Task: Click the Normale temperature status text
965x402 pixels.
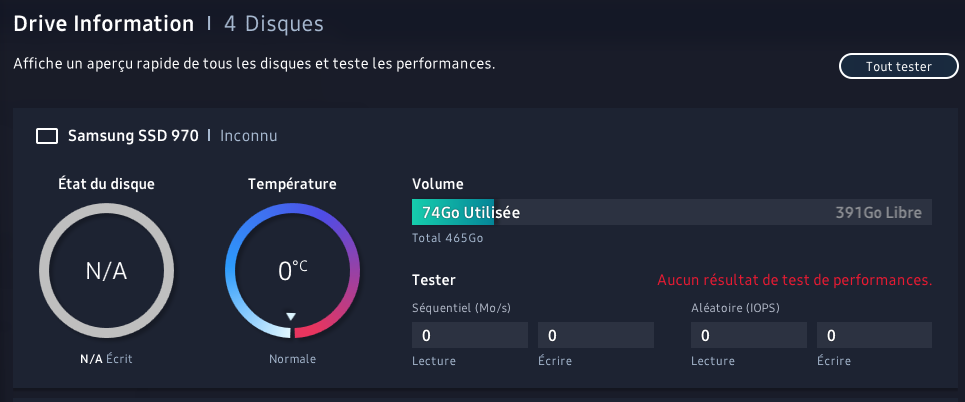Action: point(292,359)
